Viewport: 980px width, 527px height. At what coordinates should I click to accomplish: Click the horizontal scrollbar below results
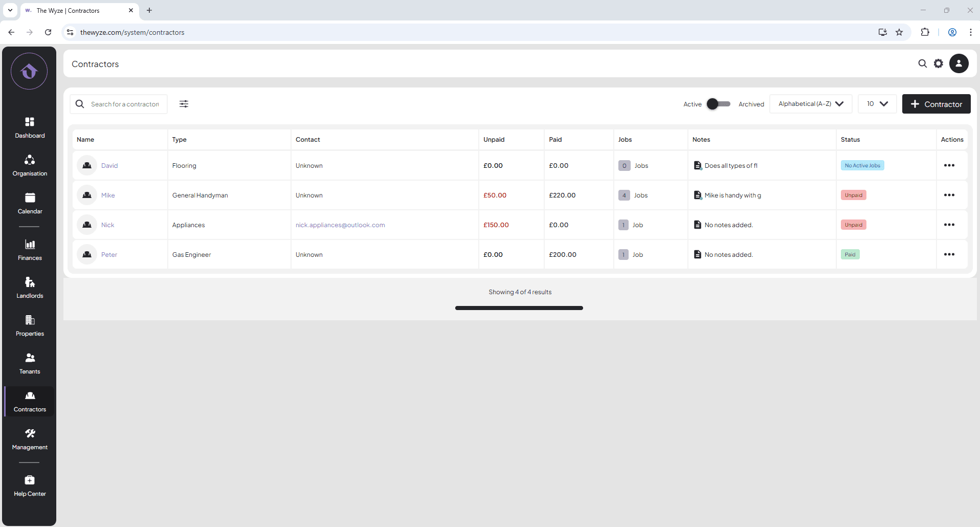click(x=519, y=308)
